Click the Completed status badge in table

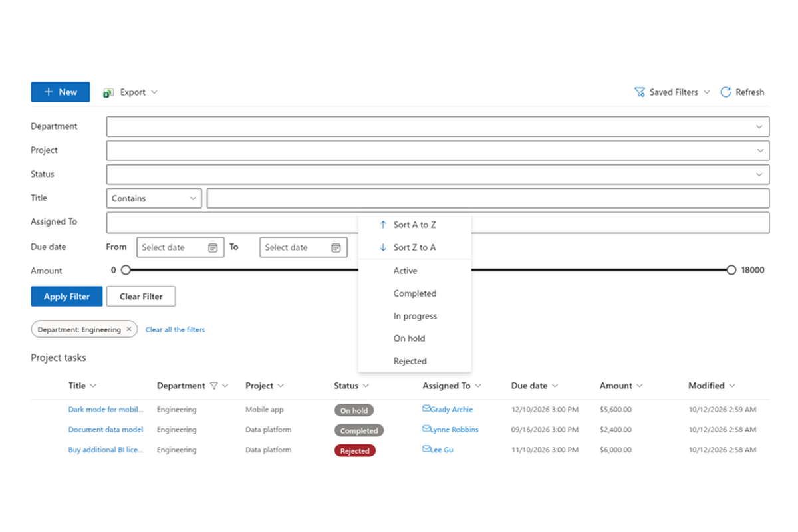[359, 430]
